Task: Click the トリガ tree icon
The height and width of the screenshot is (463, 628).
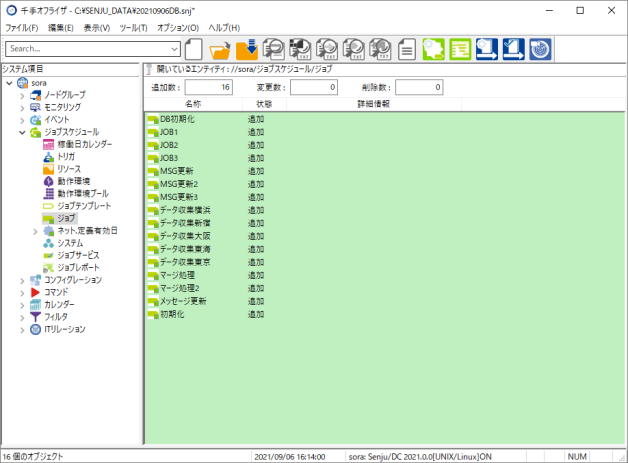Action: coord(48,157)
